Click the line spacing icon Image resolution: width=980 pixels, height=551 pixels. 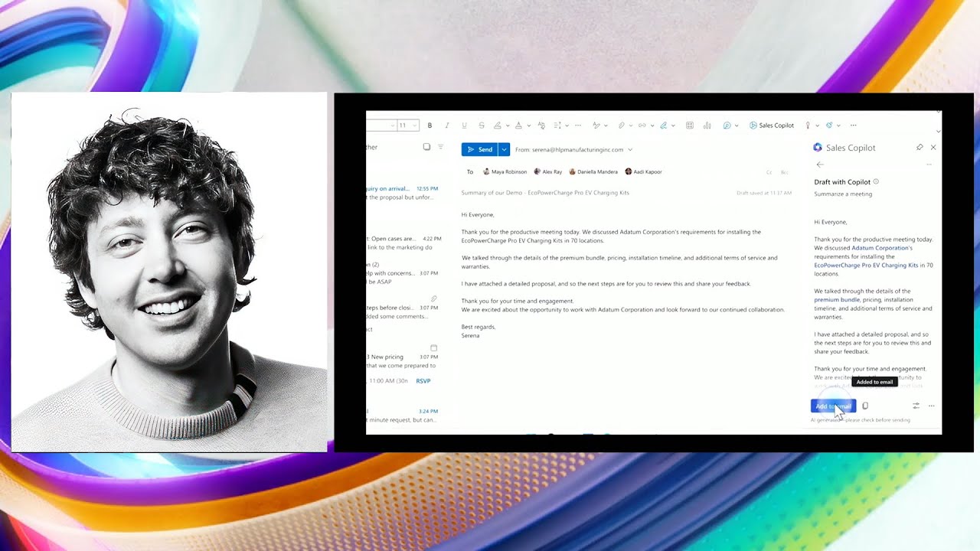pos(557,126)
